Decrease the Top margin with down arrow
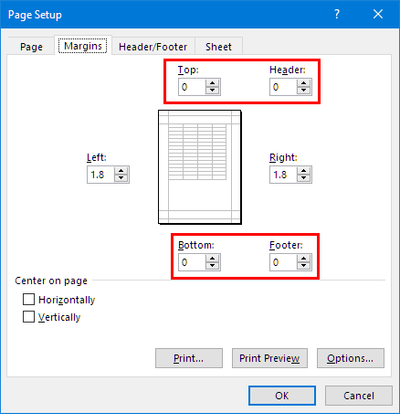The height and width of the screenshot is (414, 400). click(212, 90)
